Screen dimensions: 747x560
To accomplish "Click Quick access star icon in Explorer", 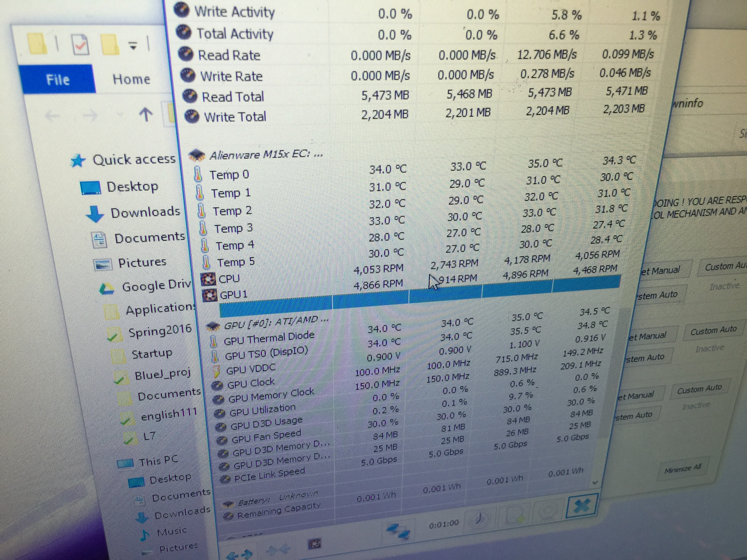I will pyautogui.click(x=78, y=161).
